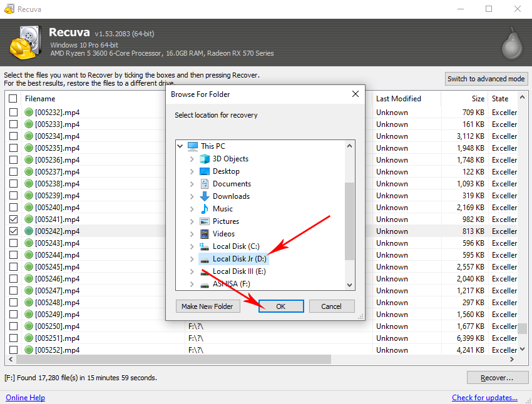The image size is (532, 404).
Task: Close the Browse For Folder dialog
Action: click(x=356, y=94)
